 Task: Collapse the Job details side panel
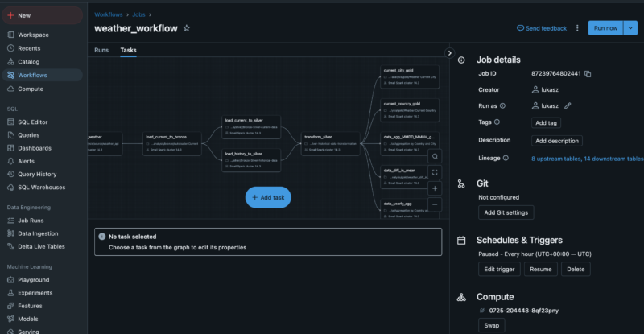click(x=449, y=53)
